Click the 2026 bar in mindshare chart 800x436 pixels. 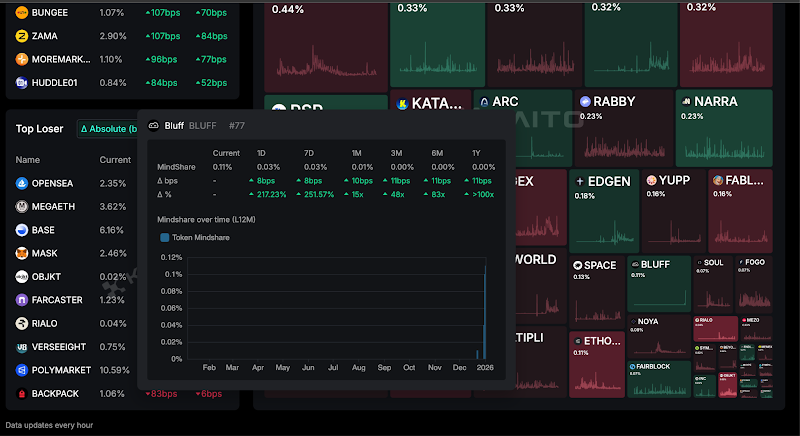tap(485, 312)
